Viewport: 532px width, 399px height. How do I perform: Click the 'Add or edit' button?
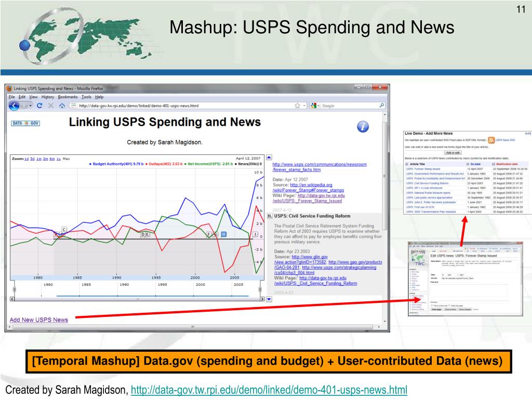[453, 153]
